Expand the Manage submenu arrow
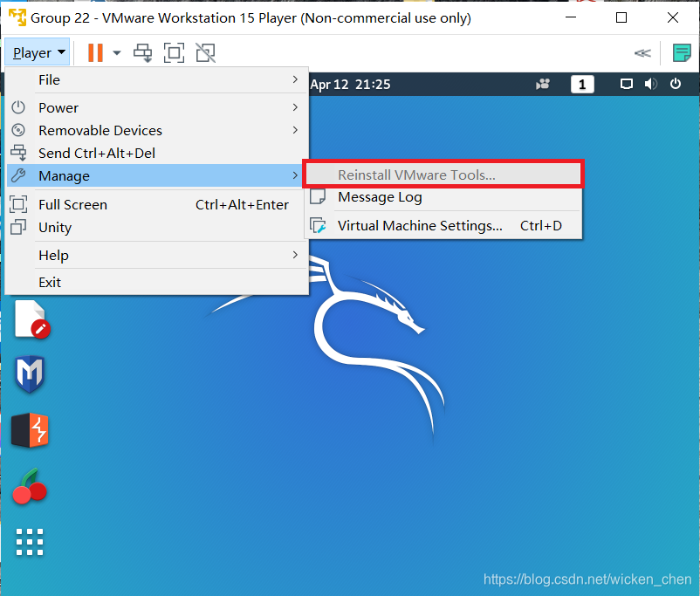This screenshot has width=700, height=596. click(x=295, y=175)
